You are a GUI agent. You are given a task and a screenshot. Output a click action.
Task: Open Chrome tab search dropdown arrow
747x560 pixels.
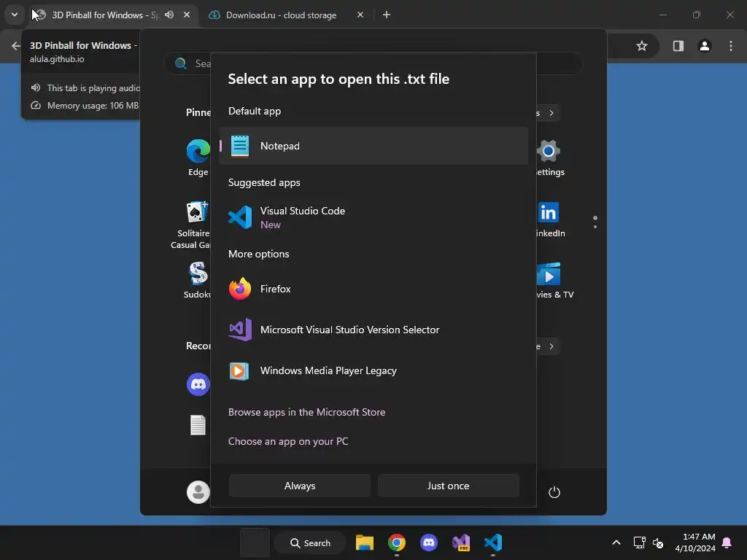pos(15,15)
